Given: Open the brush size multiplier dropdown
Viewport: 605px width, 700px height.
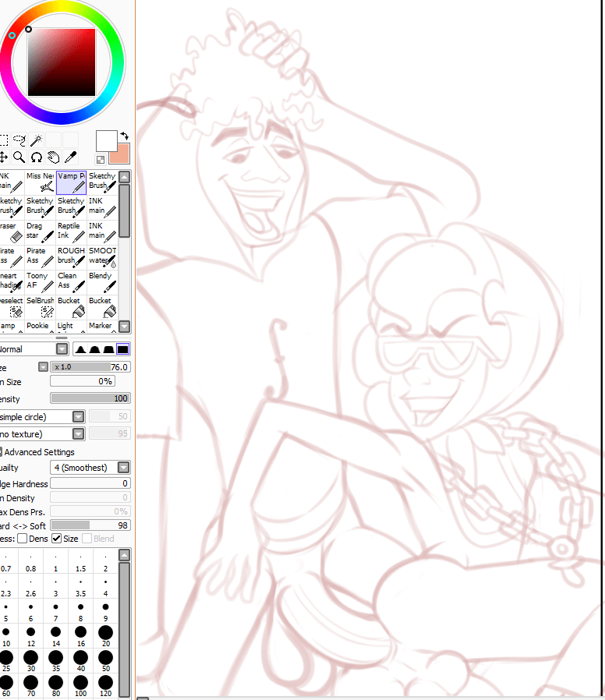Looking at the screenshot, I should point(44,367).
